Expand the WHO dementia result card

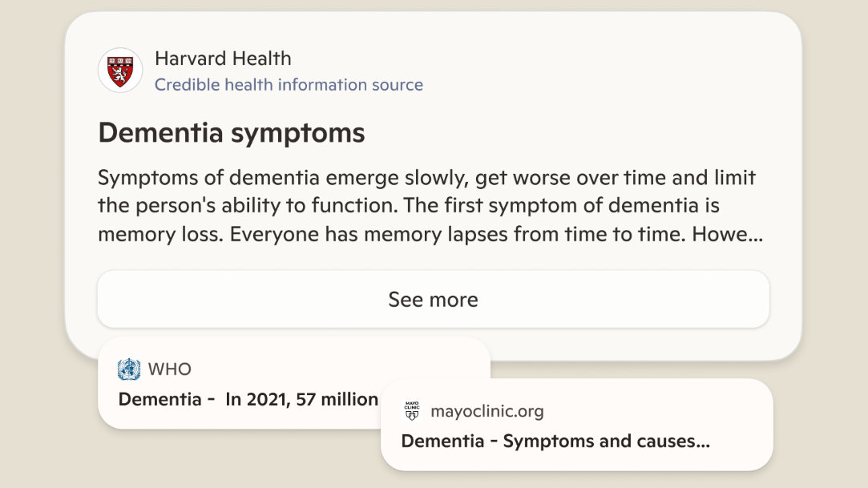tap(240, 383)
